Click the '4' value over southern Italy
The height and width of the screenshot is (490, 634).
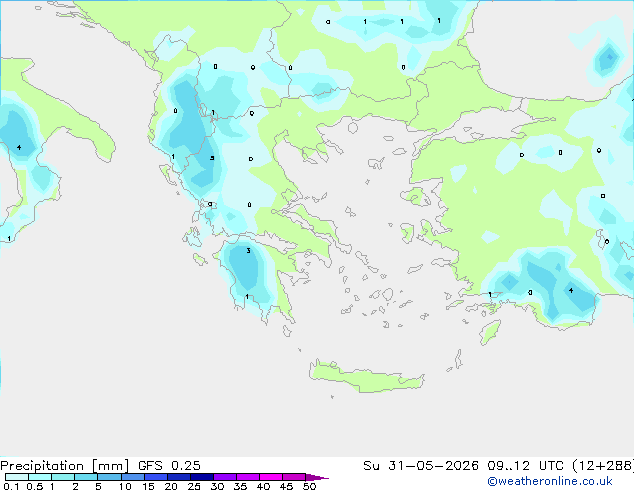click(19, 148)
